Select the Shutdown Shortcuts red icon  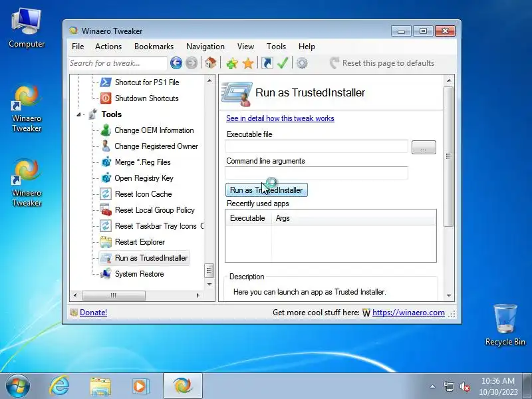pos(106,98)
